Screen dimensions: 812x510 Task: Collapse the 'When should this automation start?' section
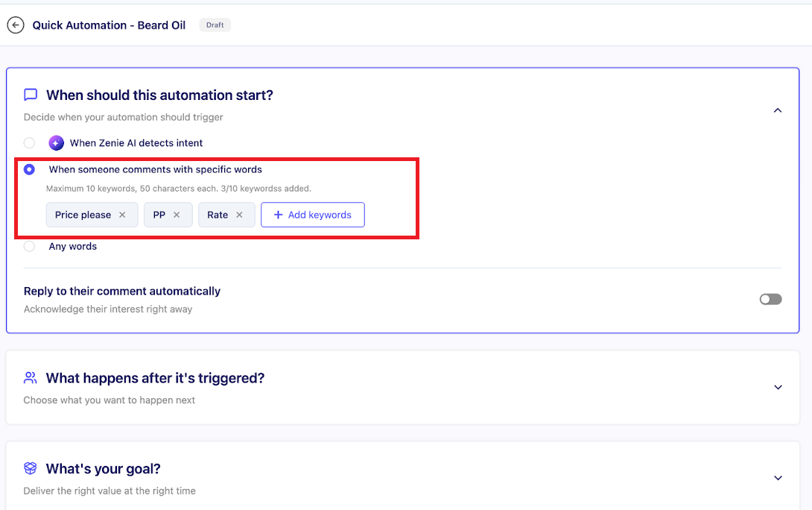click(x=777, y=110)
